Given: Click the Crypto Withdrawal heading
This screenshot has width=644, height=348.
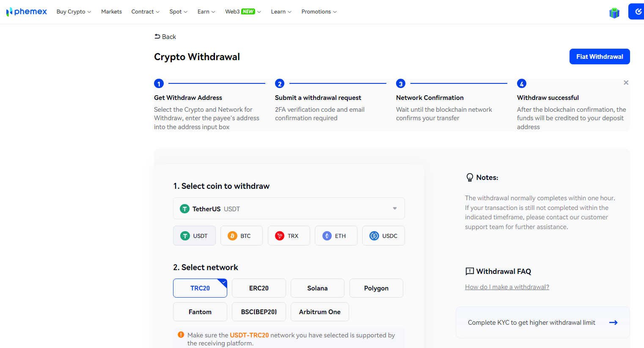Looking at the screenshot, I should [197, 57].
